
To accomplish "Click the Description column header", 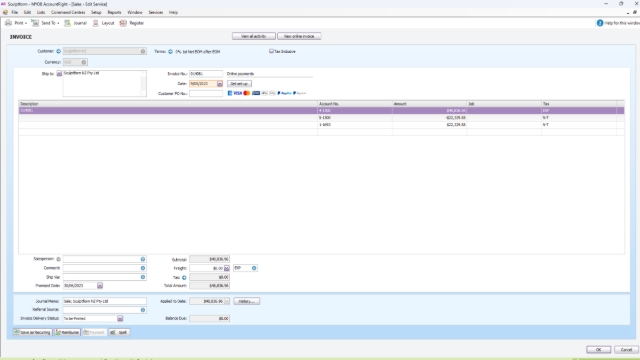I will (x=168, y=104).
